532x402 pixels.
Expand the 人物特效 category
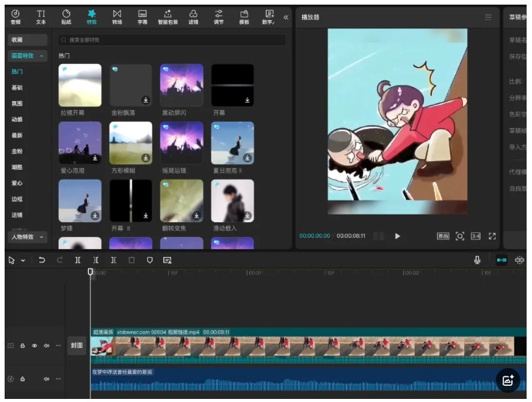(42, 237)
